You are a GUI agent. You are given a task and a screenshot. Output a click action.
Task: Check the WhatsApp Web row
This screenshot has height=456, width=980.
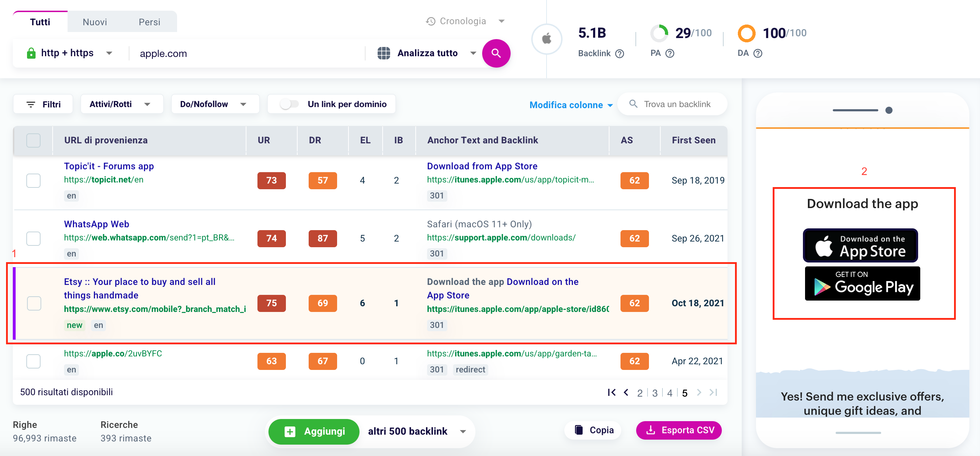(33, 239)
